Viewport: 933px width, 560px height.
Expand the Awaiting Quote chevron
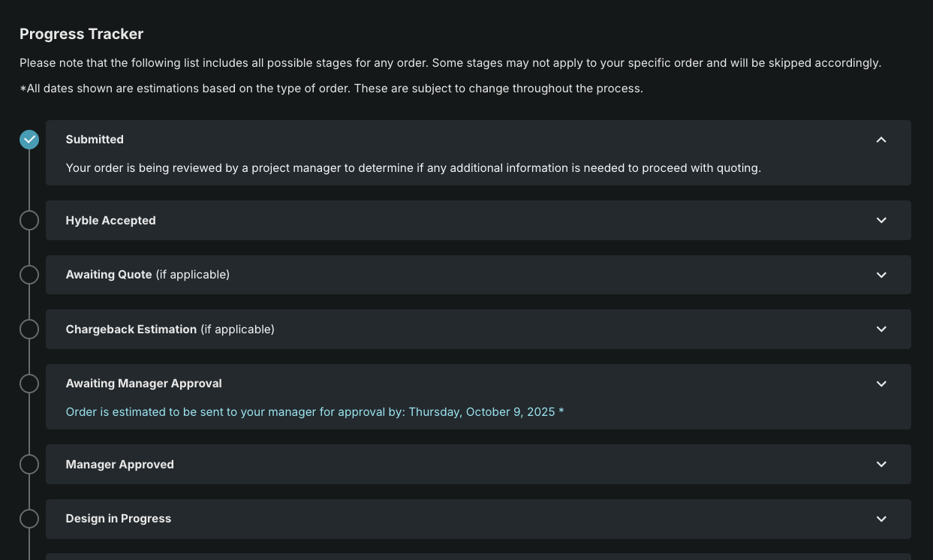coord(881,275)
